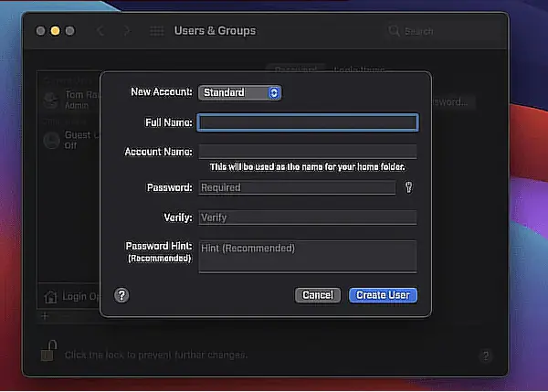This screenshot has width=548, height=392.
Task: Click the Password Hint text area
Action: pos(308,257)
